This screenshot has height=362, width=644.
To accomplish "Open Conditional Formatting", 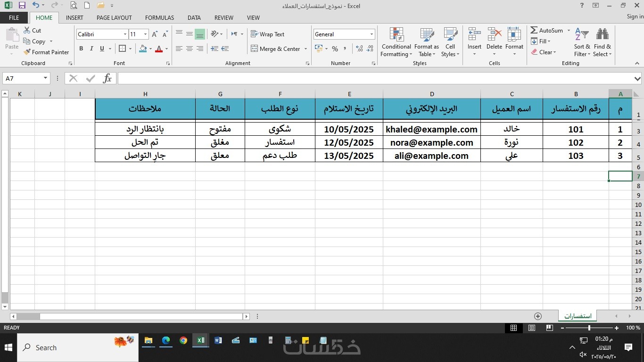I will (x=396, y=42).
